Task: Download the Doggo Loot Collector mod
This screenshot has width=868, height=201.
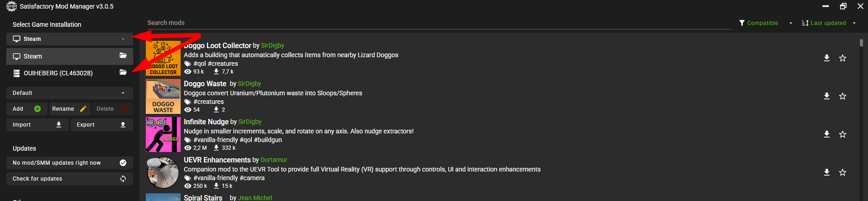Action: [826, 58]
